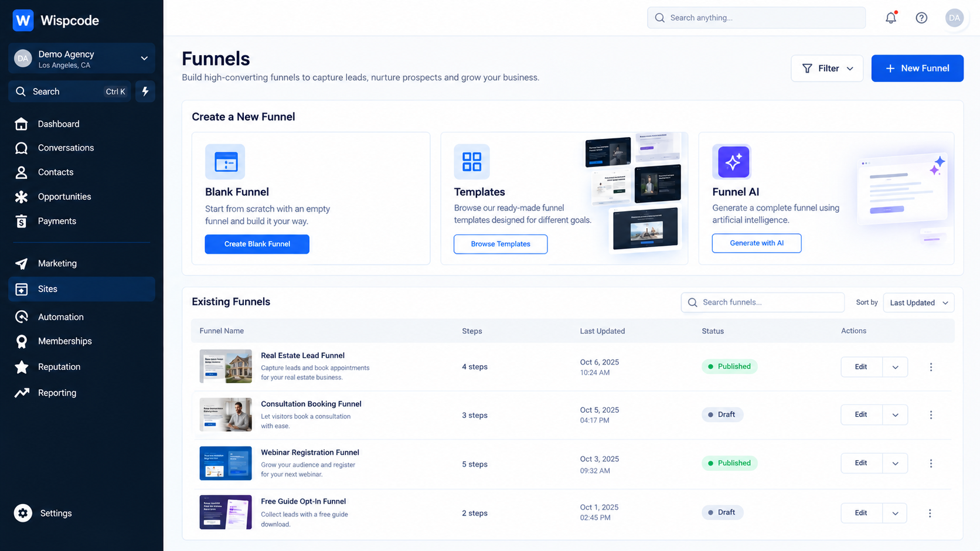The image size is (980, 551).
Task: Click Create Blank Funnel
Action: coord(257,244)
